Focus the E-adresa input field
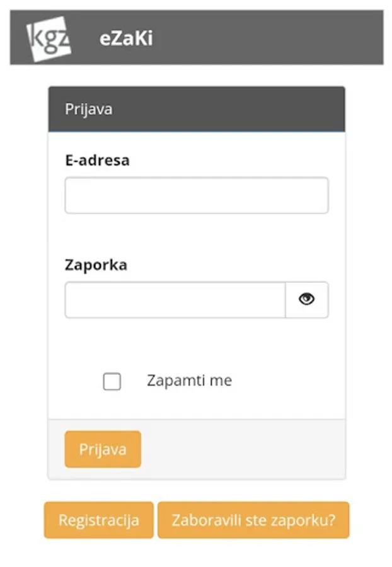 [196, 195]
